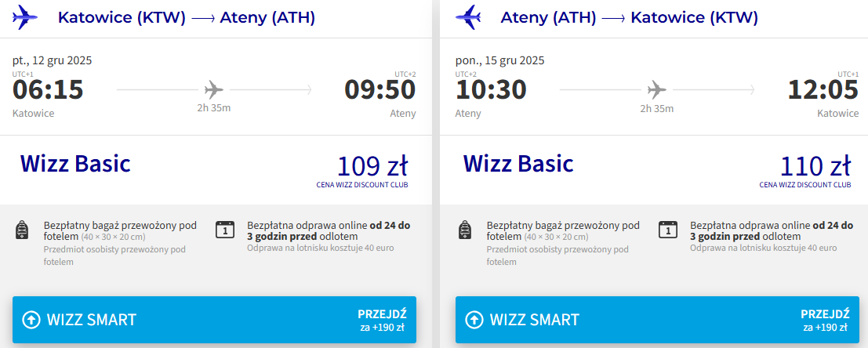Click the 10:30 departure time from Ateny
Image resolution: width=868 pixels, height=348 pixels.
pos(491,90)
